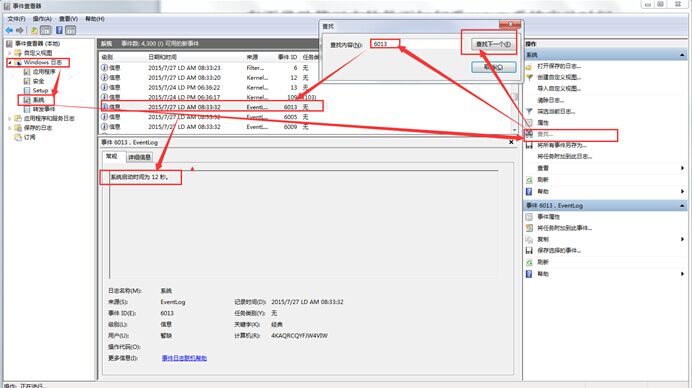Select 事件查看器 (本地) root node
The width and height of the screenshot is (692, 388).
[x=37, y=44]
